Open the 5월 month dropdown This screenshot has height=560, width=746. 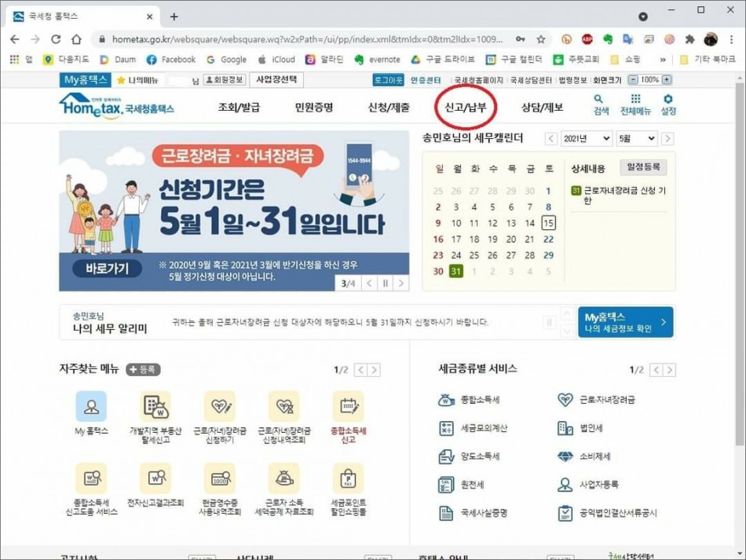[x=636, y=138]
